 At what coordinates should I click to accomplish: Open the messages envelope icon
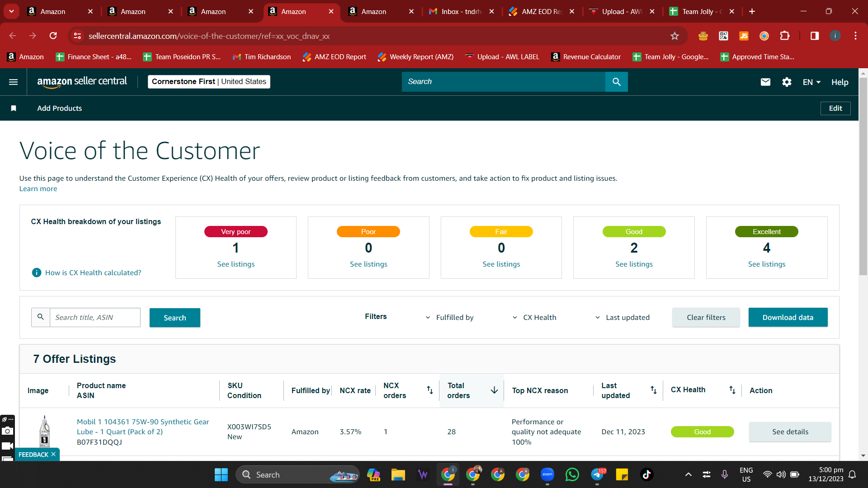765,82
